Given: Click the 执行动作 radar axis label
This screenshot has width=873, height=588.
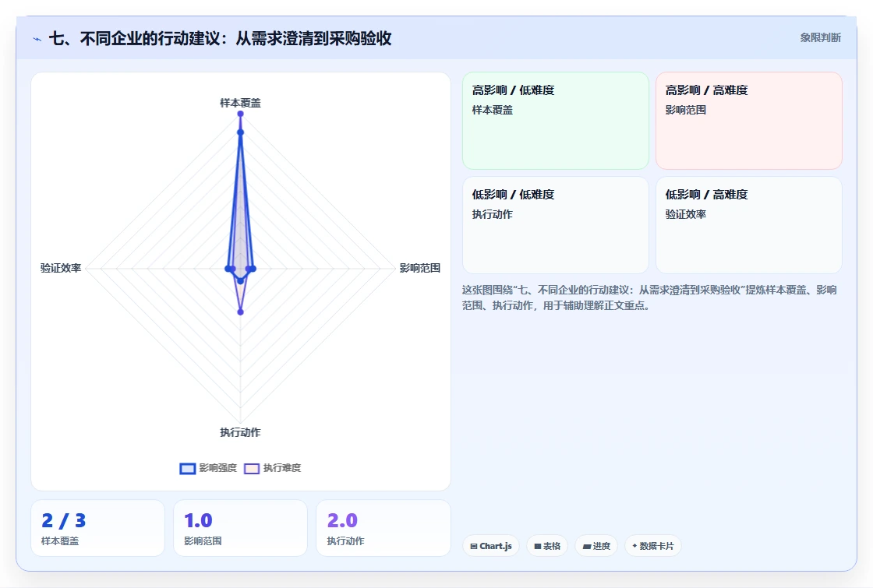Looking at the screenshot, I should 241,432.
